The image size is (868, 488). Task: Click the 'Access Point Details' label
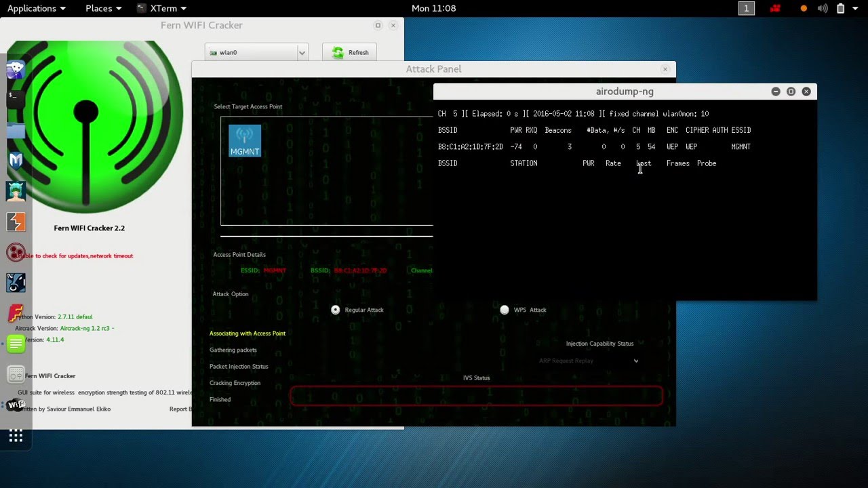239,255
